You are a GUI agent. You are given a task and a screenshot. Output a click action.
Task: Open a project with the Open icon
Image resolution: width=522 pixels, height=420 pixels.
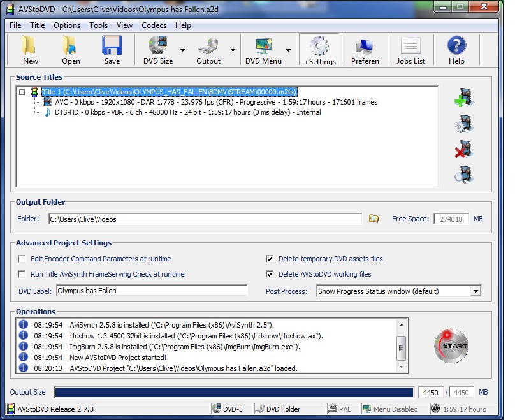pyautogui.click(x=71, y=50)
